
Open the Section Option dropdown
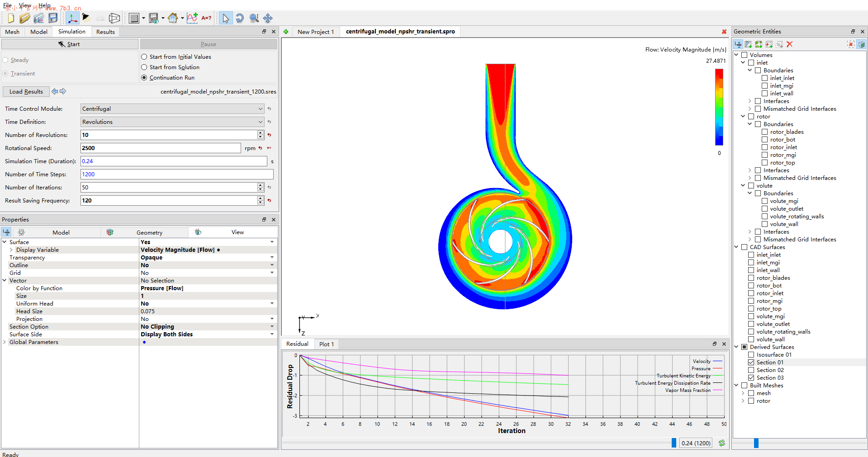coord(272,326)
